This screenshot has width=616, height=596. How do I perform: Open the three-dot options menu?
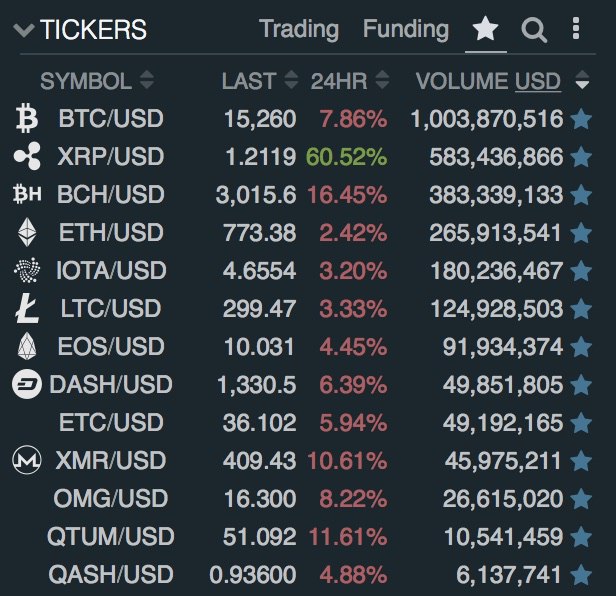point(576,28)
